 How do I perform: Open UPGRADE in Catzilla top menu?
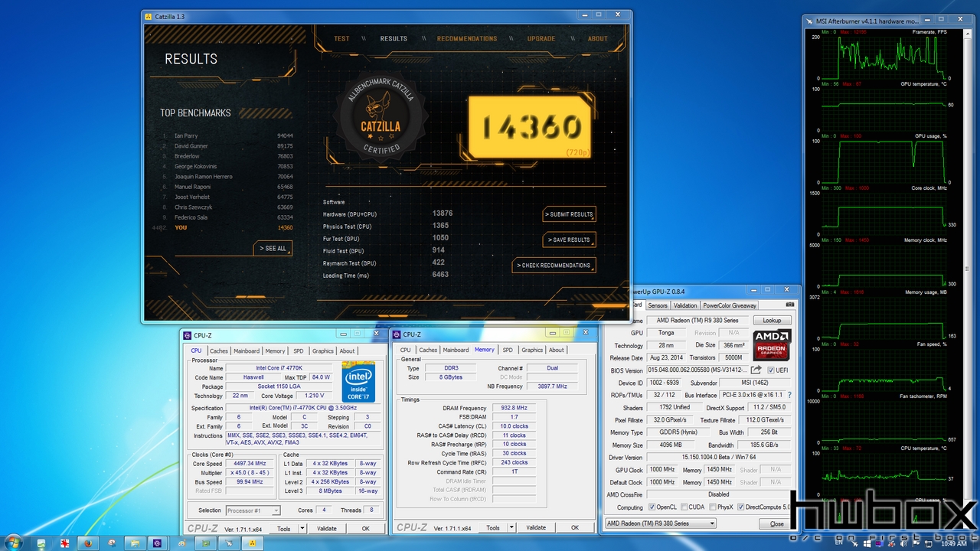click(541, 38)
